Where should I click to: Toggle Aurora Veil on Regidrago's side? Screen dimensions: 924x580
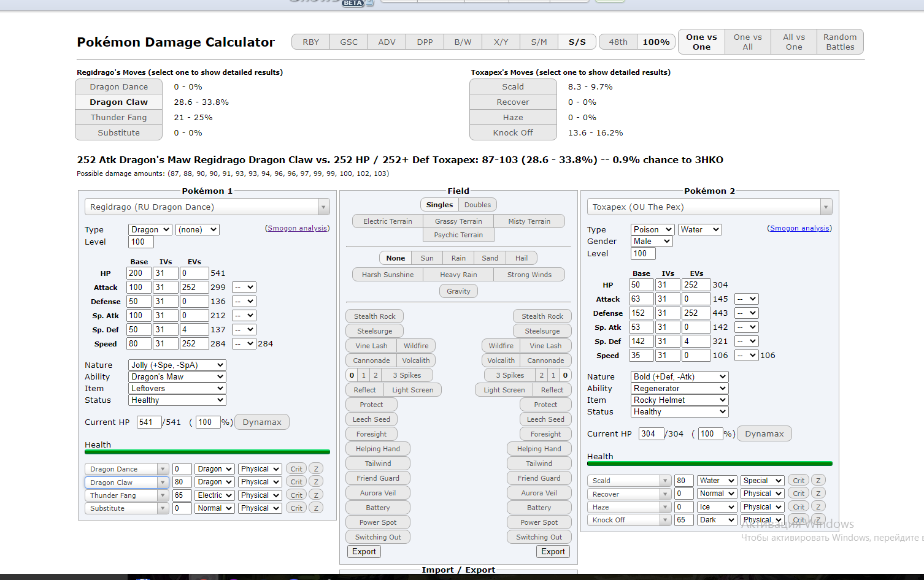tap(378, 493)
